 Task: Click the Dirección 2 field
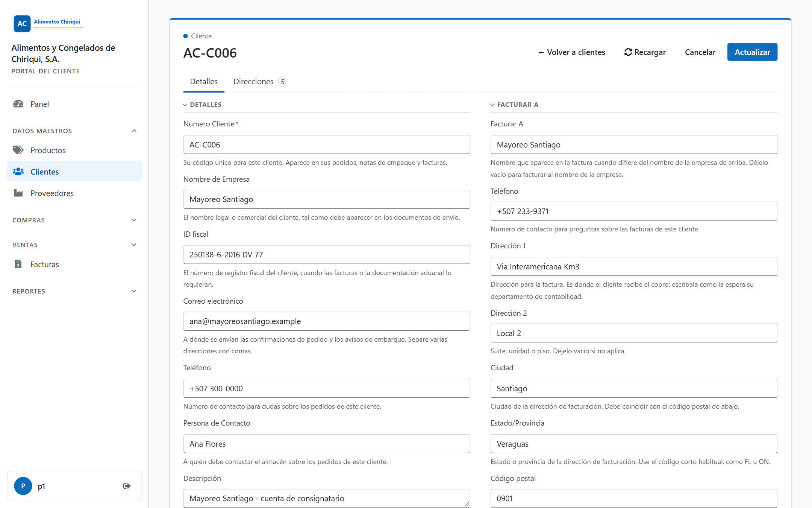634,333
